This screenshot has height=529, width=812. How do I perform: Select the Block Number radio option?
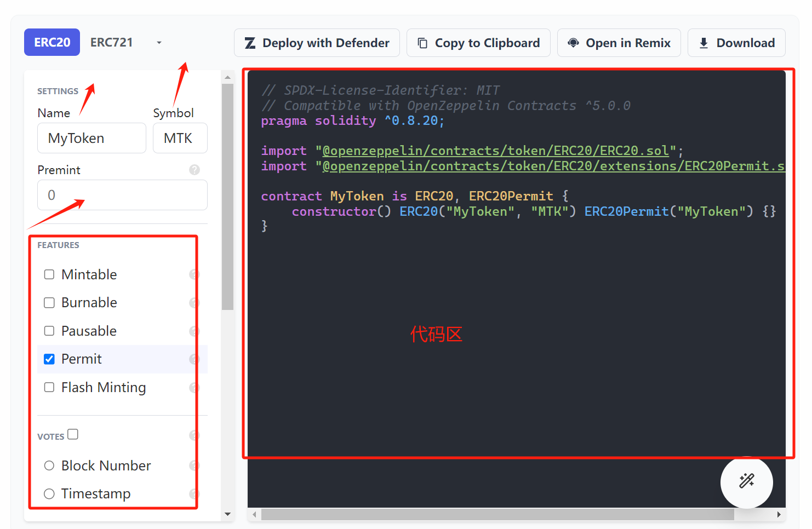pyautogui.click(x=49, y=465)
